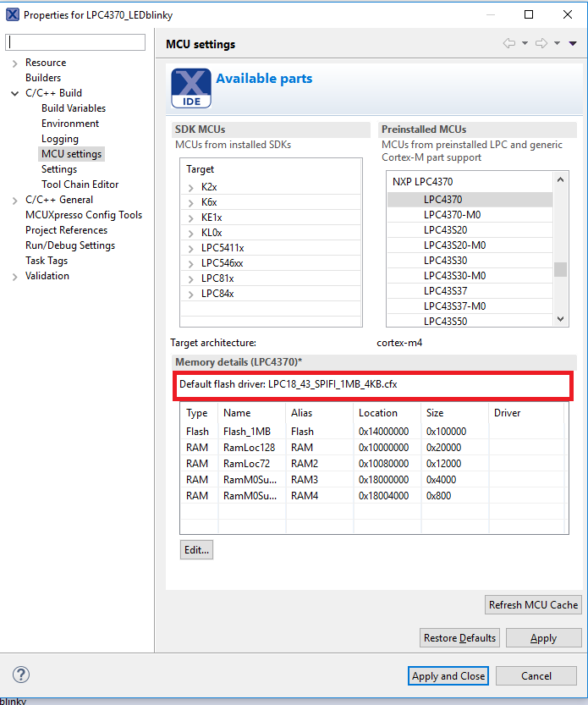Image resolution: width=588 pixels, height=705 pixels.
Task: Click the forward navigation arrow icon
Action: tap(541, 44)
